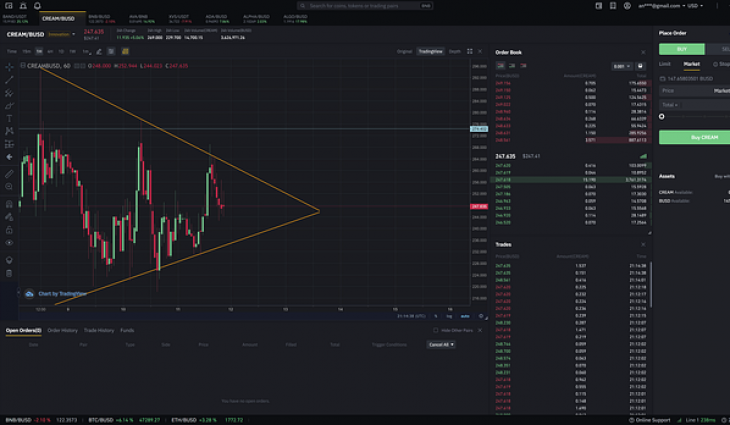Toggle log scale on chart
Viewport: 730px width, 425px height.
[x=449, y=316]
